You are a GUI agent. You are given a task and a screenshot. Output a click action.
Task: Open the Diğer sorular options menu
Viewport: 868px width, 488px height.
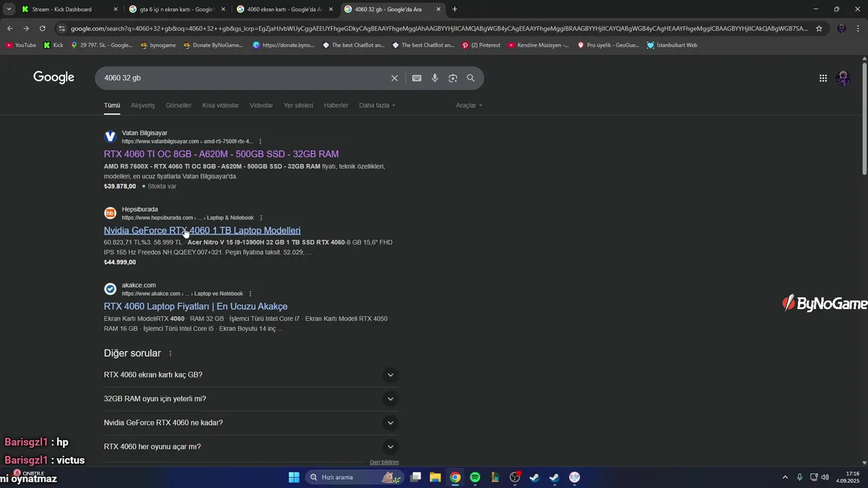tap(170, 354)
